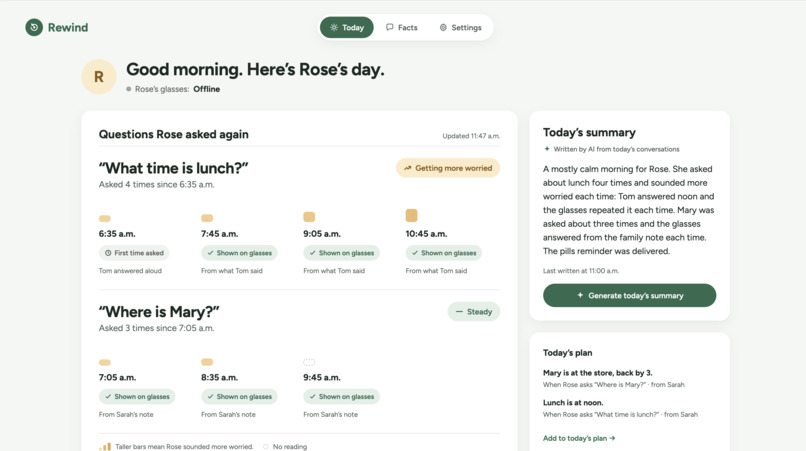Open the Settings tab
Viewport: 806px width, 451px height.
[460, 27]
